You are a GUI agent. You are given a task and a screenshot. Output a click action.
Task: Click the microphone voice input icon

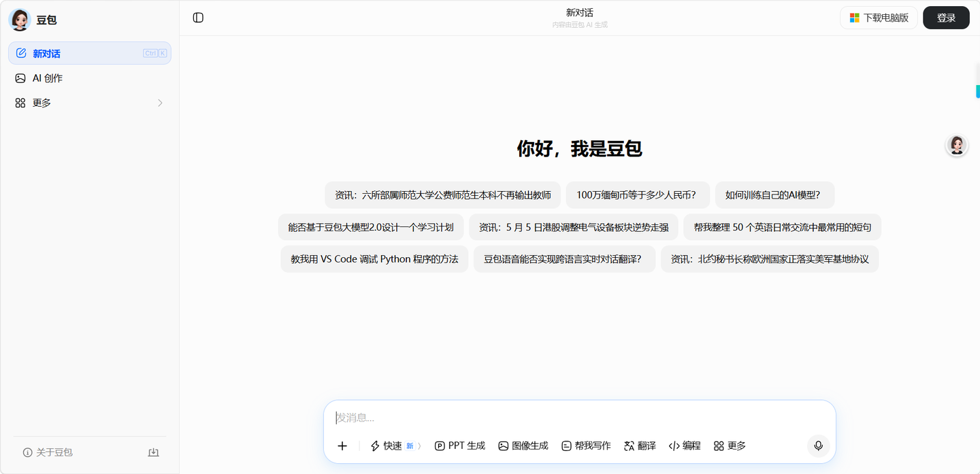(819, 446)
